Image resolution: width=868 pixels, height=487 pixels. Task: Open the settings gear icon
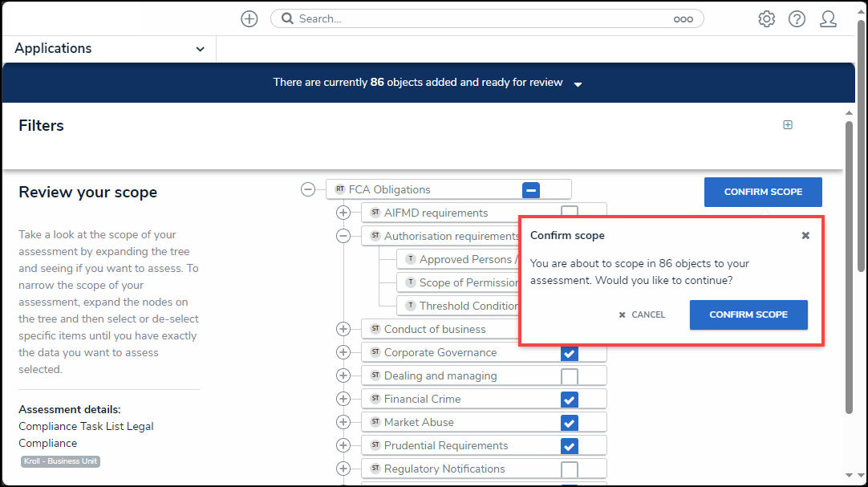(766, 19)
